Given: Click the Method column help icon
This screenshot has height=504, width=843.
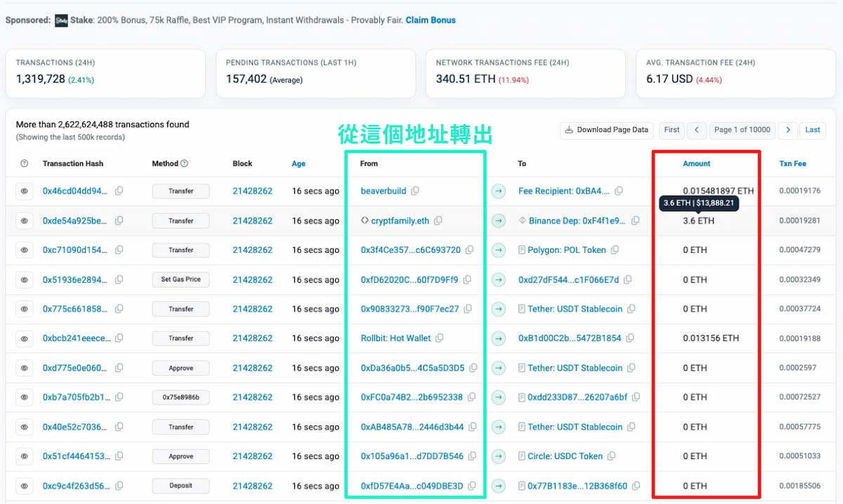Looking at the screenshot, I should pyautogui.click(x=184, y=164).
